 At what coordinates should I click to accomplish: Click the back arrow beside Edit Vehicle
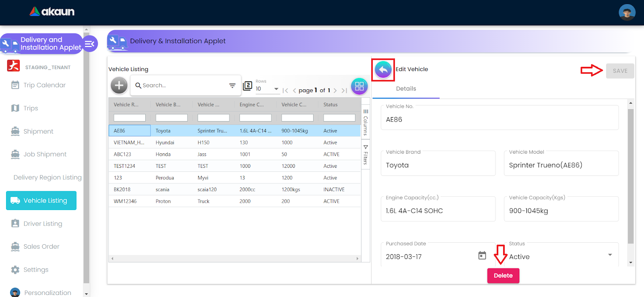click(383, 70)
